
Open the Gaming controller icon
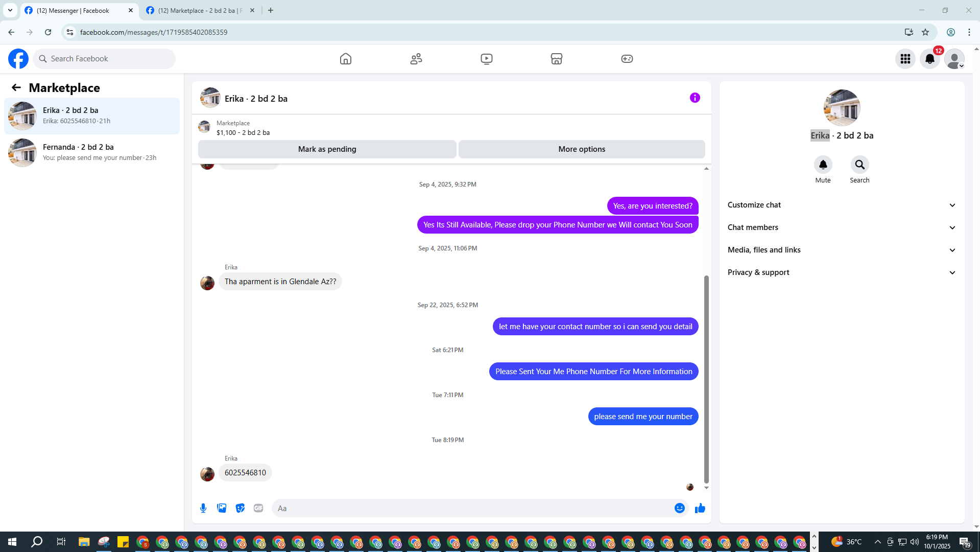627,59
